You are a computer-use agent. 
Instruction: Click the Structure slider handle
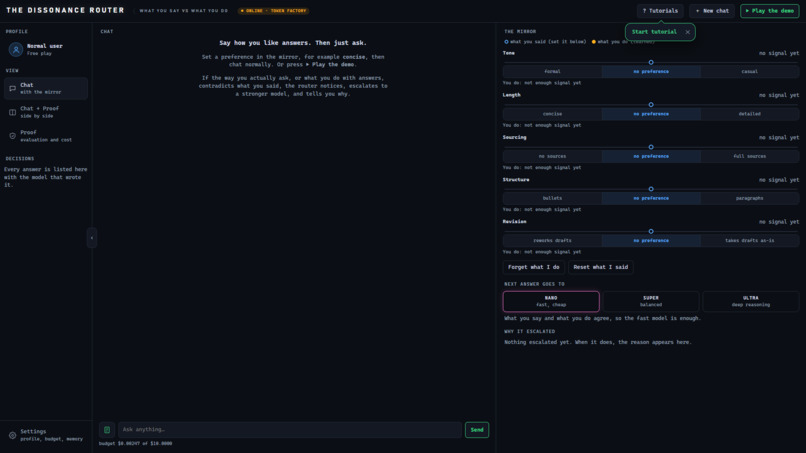(x=651, y=189)
